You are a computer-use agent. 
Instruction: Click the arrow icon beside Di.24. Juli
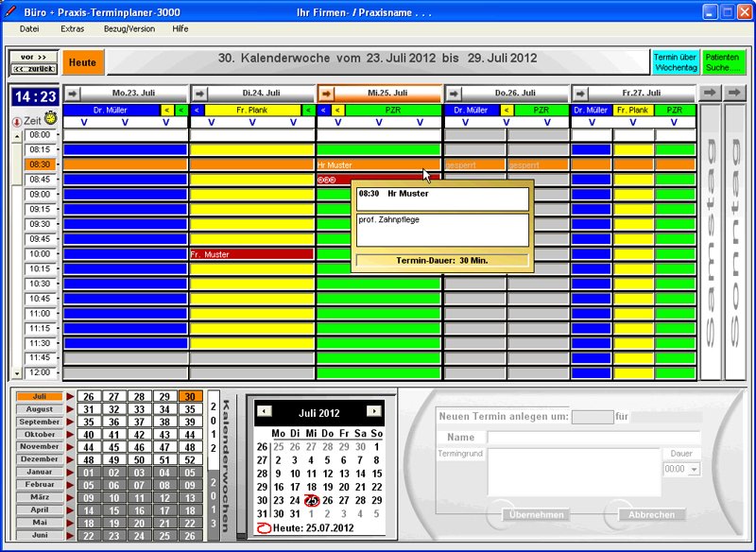tap(199, 93)
